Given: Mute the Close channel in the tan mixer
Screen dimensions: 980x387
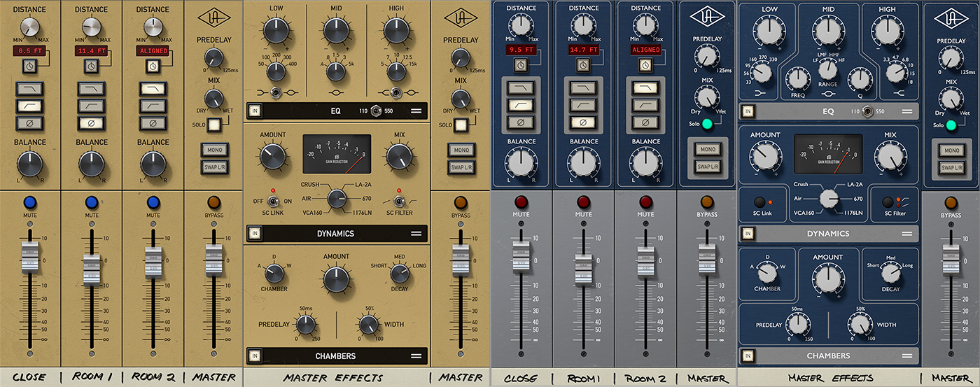Looking at the screenshot, I should pyautogui.click(x=31, y=202).
